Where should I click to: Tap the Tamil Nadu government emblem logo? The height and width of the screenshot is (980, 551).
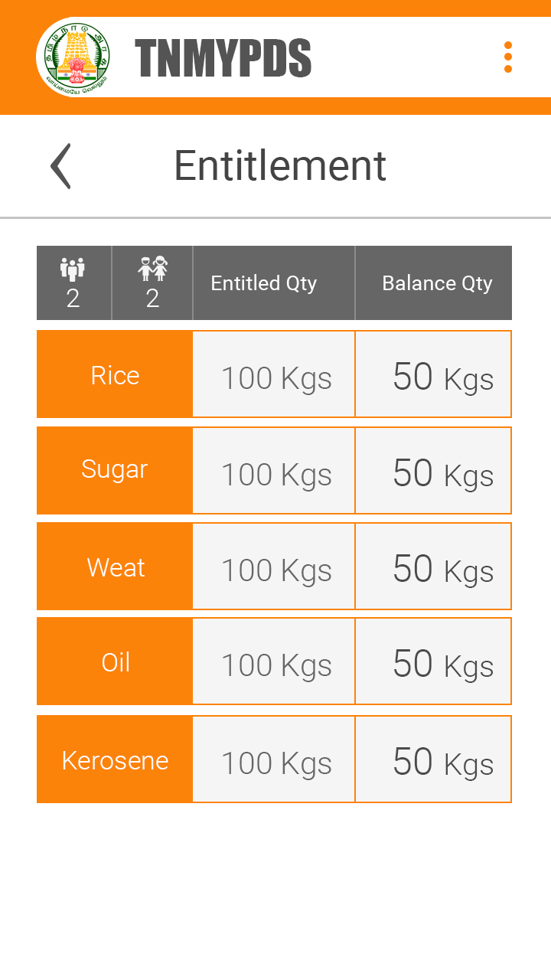[73, 57]
